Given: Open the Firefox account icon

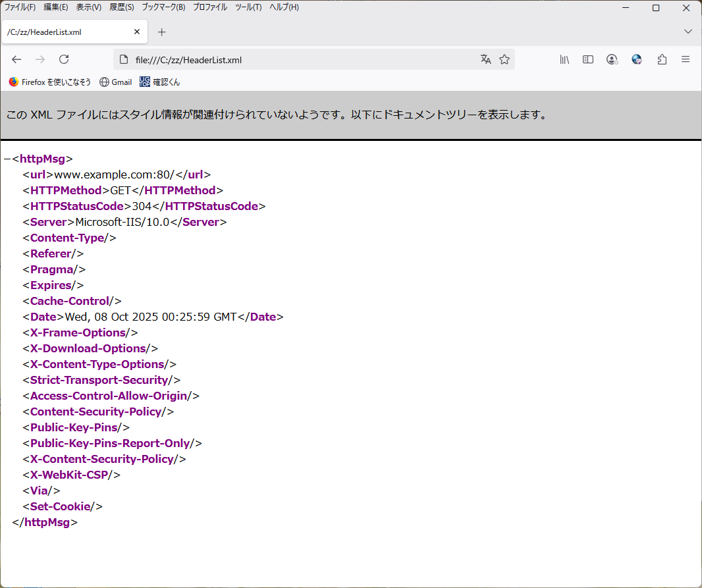Looking at the screenshot, I should [612, 59].
